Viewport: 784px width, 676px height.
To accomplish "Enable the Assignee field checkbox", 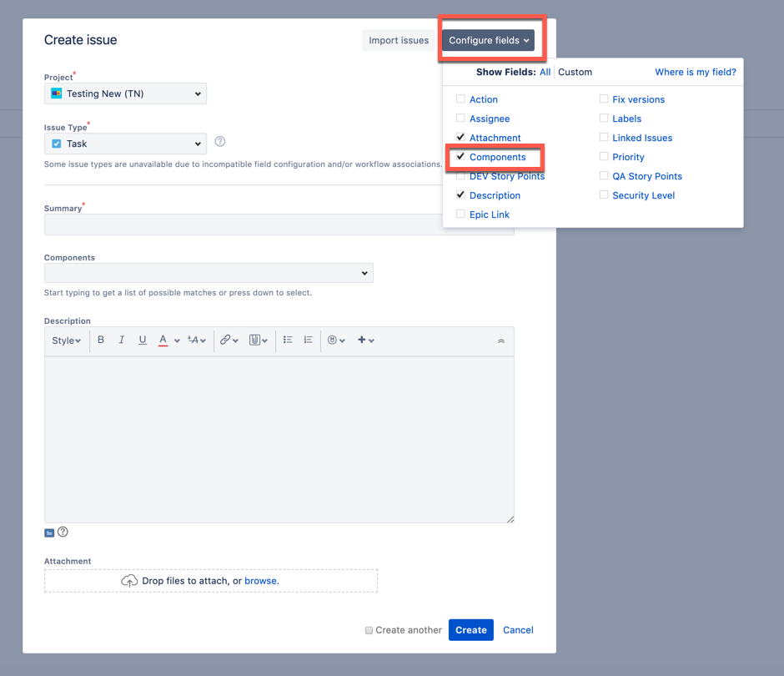I will [460, 118].
